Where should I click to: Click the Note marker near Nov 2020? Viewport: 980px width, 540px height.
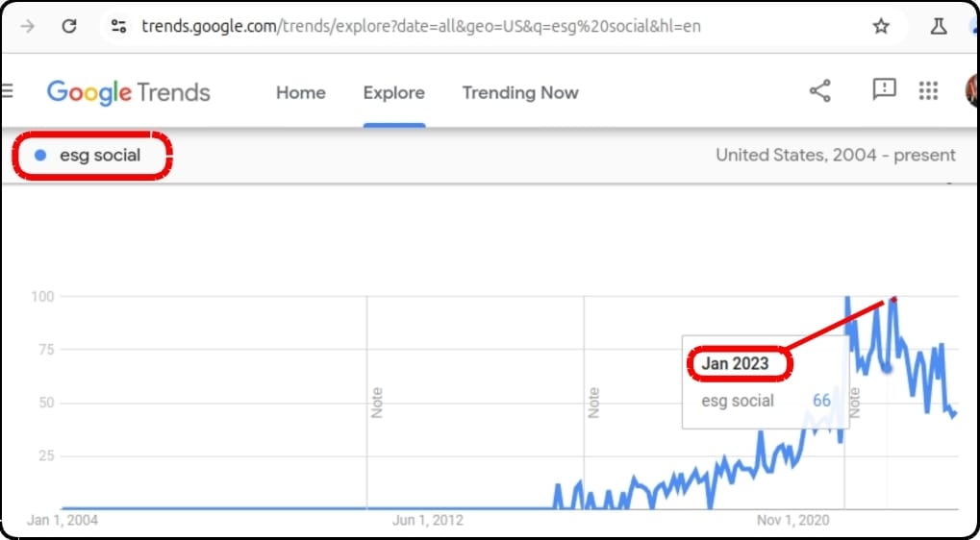(x=854, y=403)
